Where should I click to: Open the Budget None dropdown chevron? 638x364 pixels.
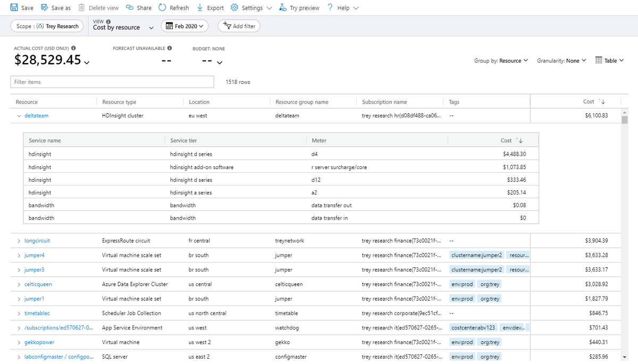click(x=219, y=63)
